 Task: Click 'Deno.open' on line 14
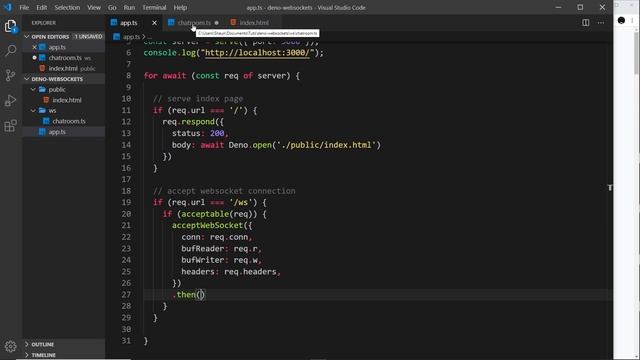(x=250, y=145)
